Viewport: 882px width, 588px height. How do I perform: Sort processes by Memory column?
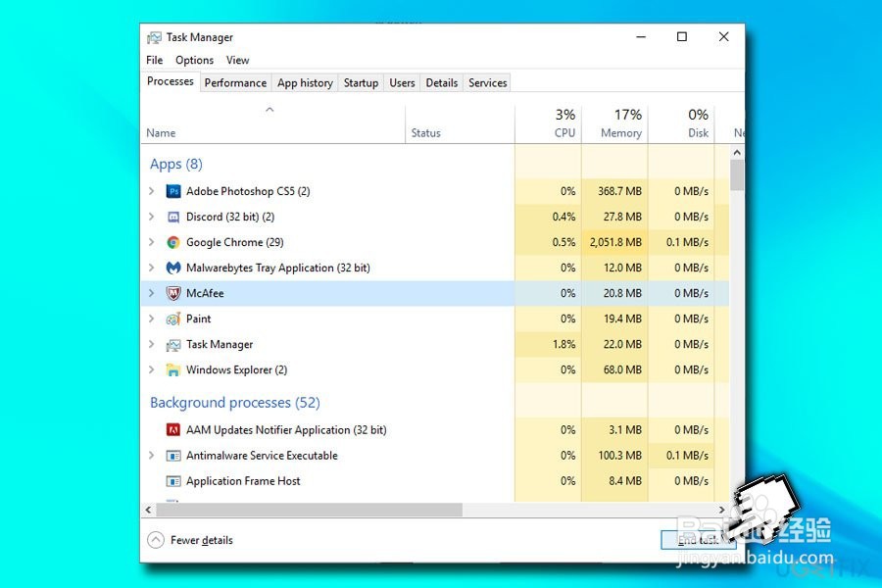pos(614,123)
